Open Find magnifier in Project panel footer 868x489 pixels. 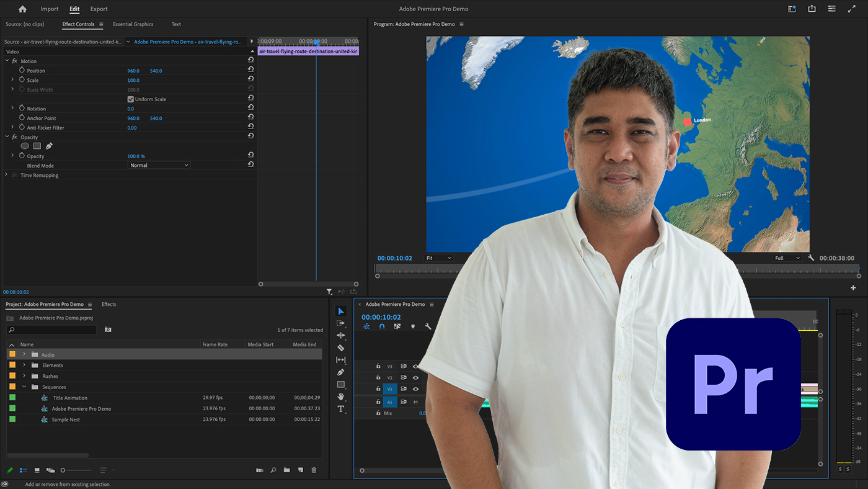[x=273, y=470]
